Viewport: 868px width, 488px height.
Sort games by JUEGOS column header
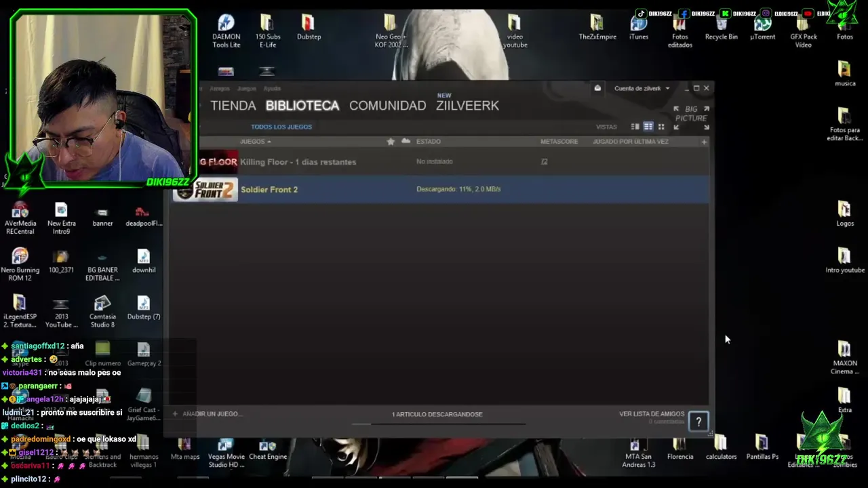point(255,142)
